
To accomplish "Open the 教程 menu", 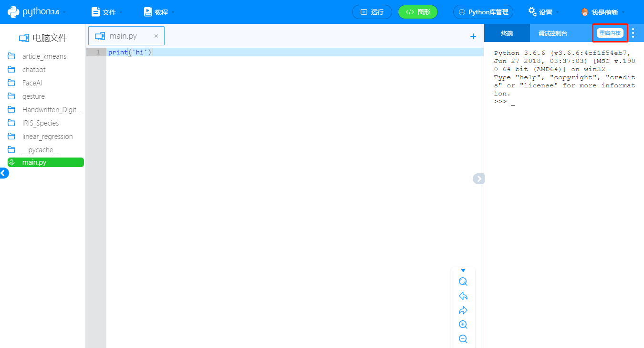I will (159, 12).
